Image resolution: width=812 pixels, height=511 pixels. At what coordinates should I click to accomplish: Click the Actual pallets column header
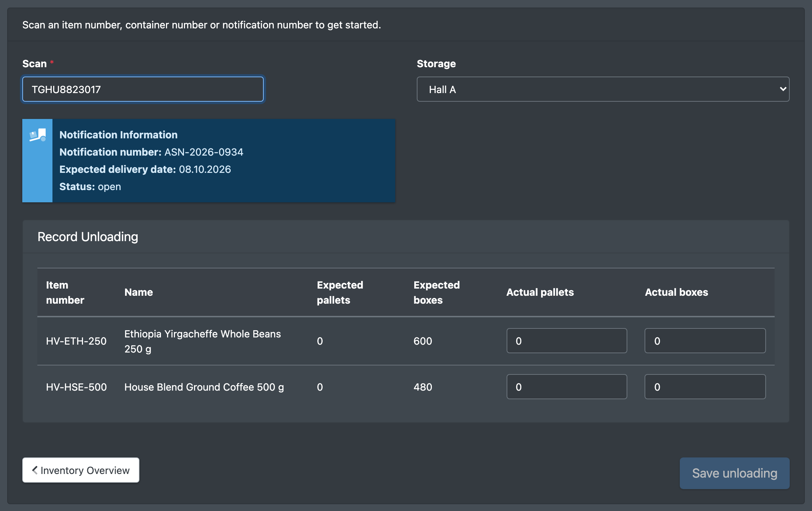pyautogui.click(x=540, y=292)
